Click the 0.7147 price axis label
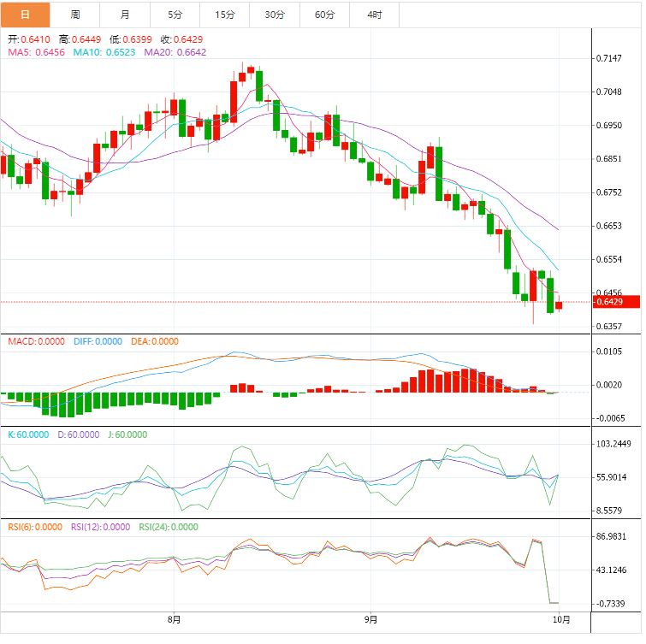 [607, 58]
